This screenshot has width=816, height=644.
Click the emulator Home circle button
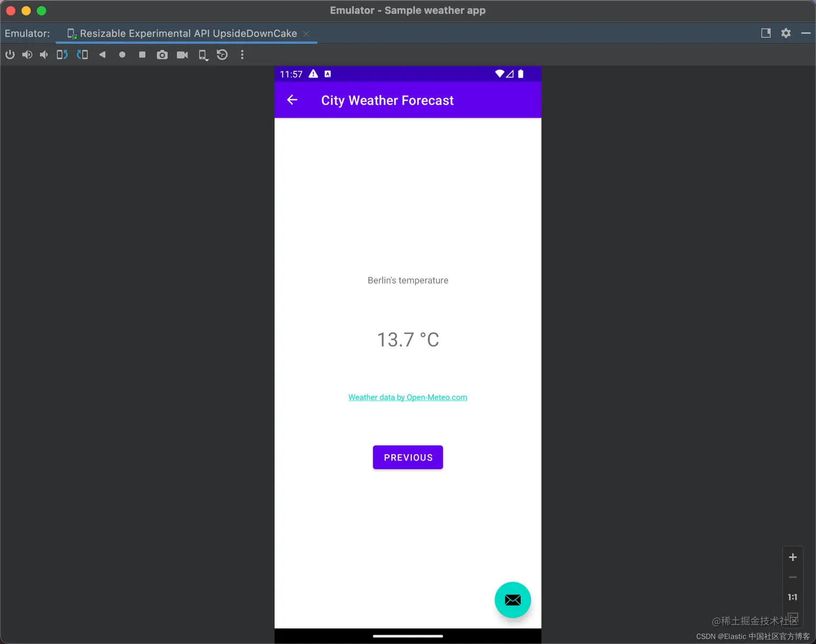[122, 54]
